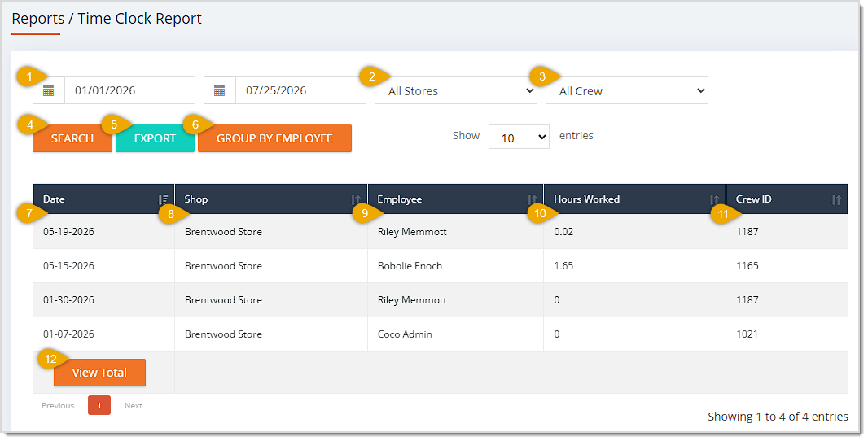868x441 pixels.
Task: Sort by Date column icon
Action: point(163,199)
